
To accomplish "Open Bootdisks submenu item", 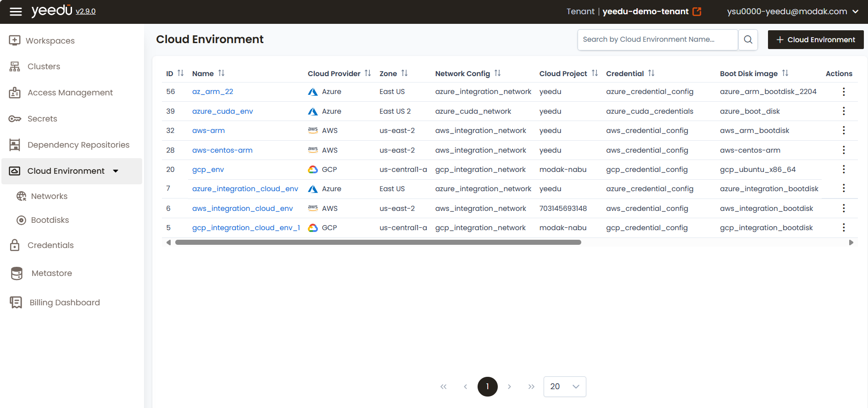I will click(43, 220).
